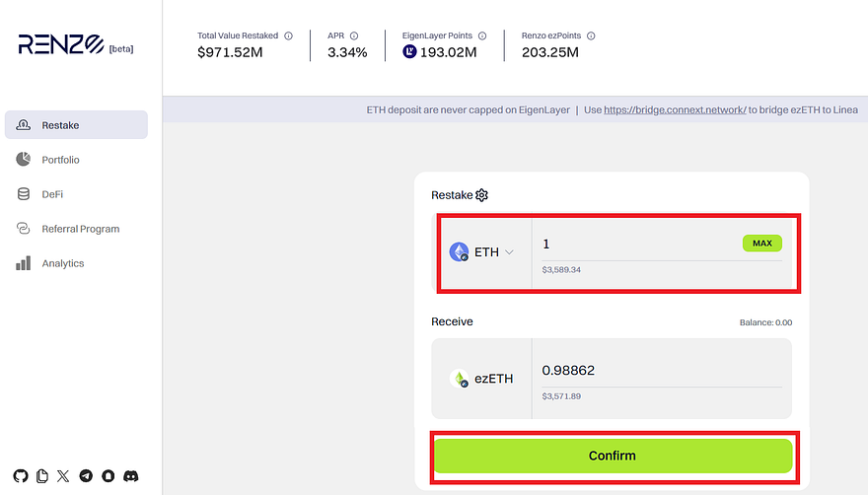Click the Restake settings gear icon

point(481,195)
